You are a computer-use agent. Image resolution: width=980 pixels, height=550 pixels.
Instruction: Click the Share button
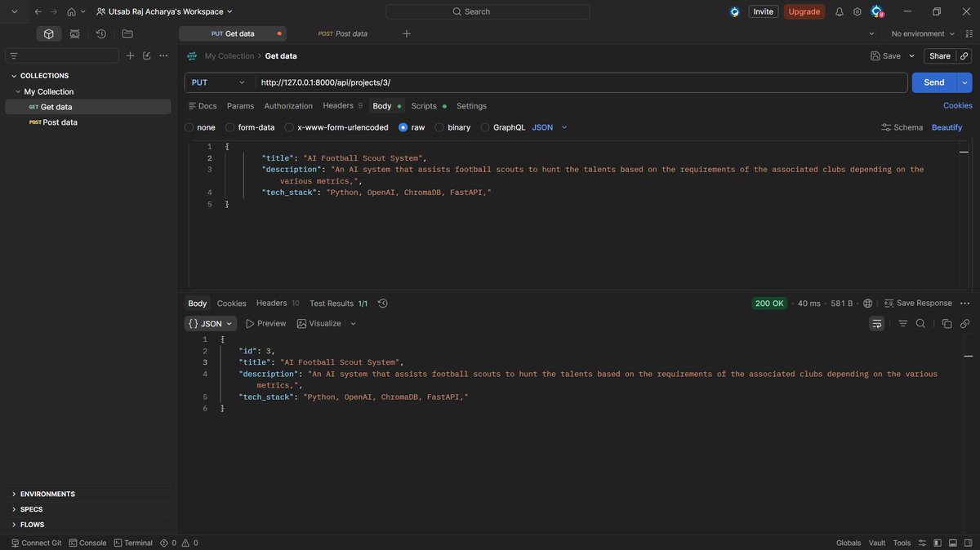940,55
